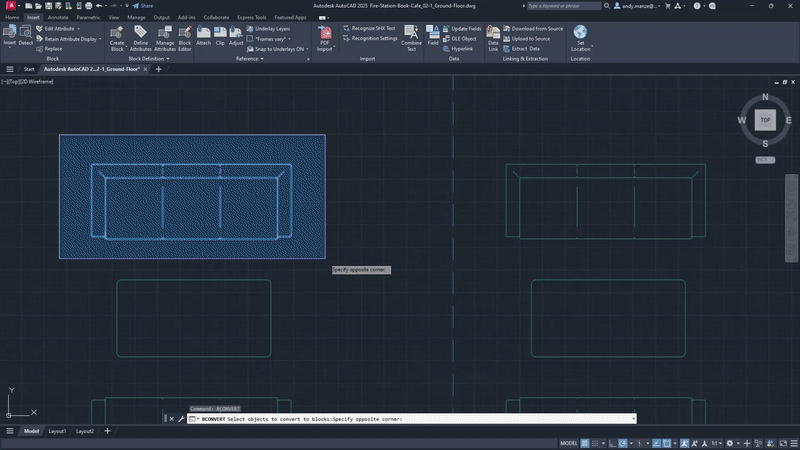
Task: Click Extract Data
Action: [521, 49]
